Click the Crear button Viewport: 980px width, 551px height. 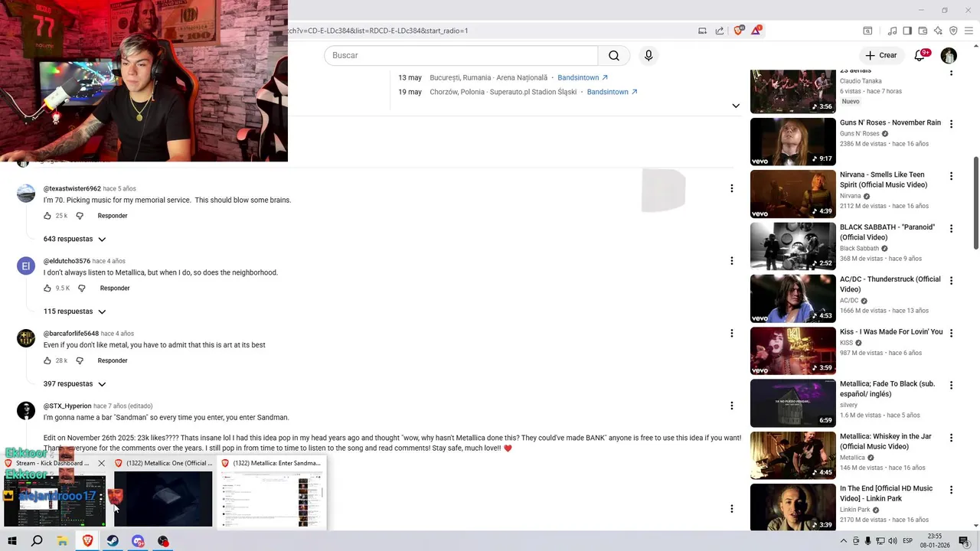880,55
